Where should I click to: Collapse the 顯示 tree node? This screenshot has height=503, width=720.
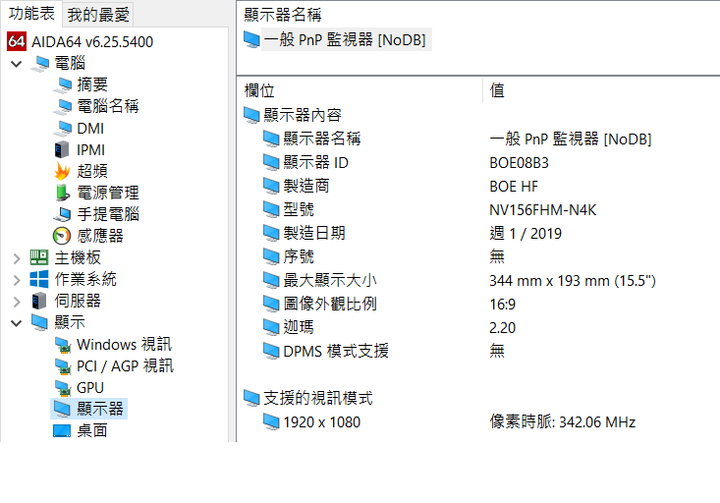pos(17,323)
